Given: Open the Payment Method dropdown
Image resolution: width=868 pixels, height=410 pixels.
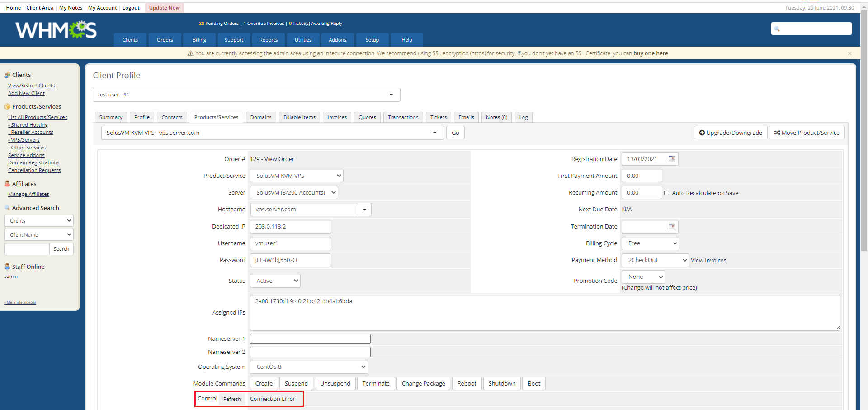Looking at the screenshot, I should [x=655, y=260].
